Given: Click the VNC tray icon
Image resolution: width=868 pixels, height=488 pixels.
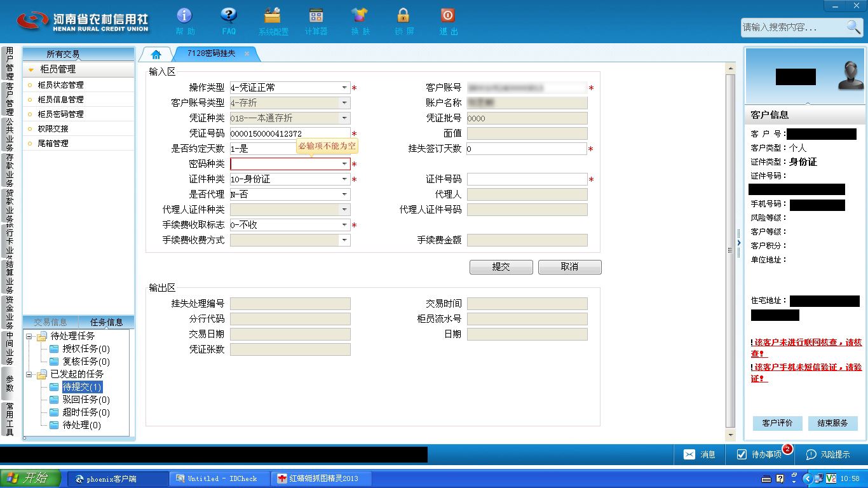Looking at the screenshot, I should pyautogui.click(x=831, y=478).
